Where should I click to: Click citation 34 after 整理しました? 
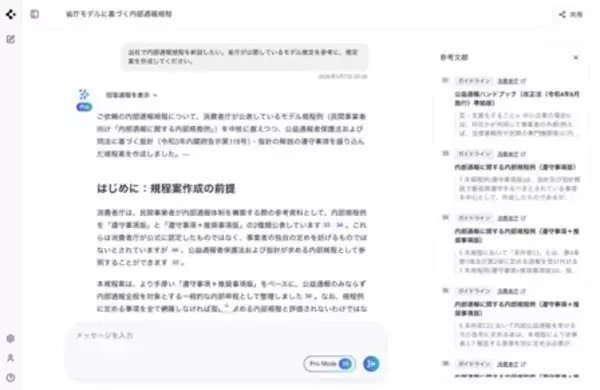309,296
